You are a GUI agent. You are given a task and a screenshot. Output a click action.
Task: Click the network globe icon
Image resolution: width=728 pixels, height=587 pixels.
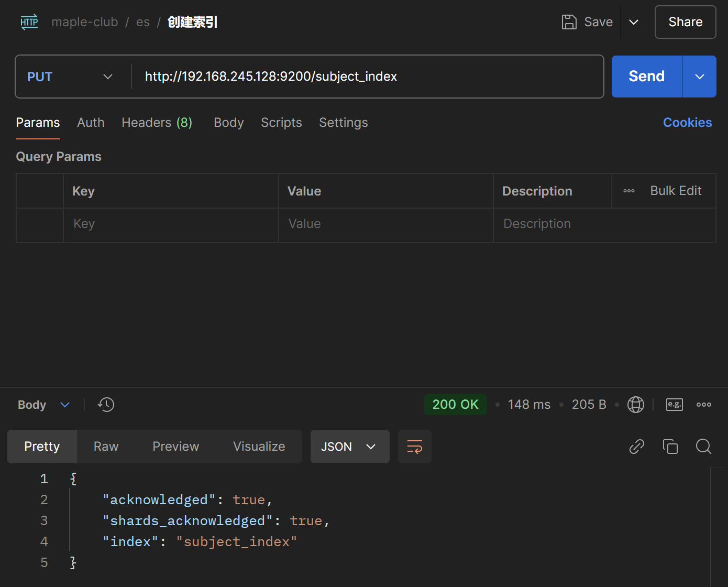[636, 405]
